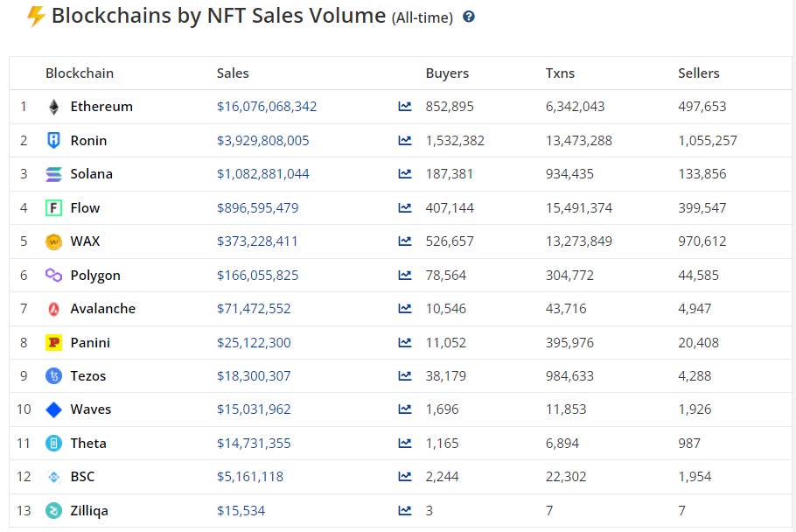Click the Avalanche red logo

(53, 309)
